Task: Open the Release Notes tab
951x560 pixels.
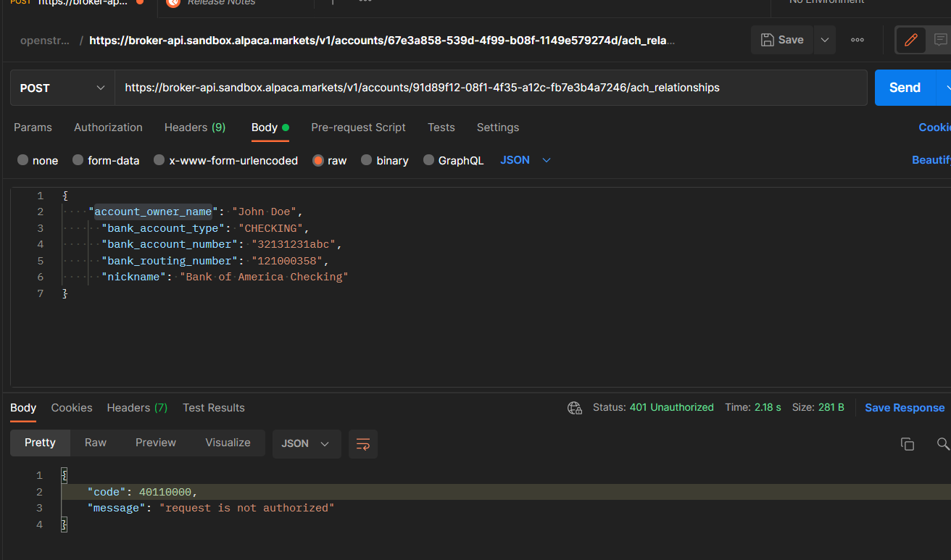Action: 221,3
